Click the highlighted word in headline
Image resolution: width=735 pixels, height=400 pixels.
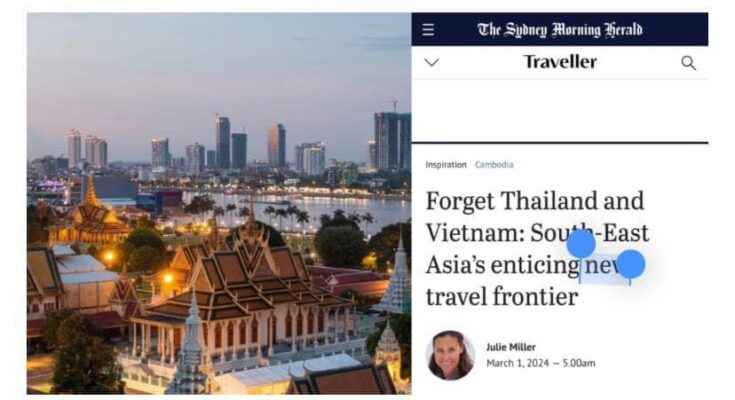click(605, 265)
